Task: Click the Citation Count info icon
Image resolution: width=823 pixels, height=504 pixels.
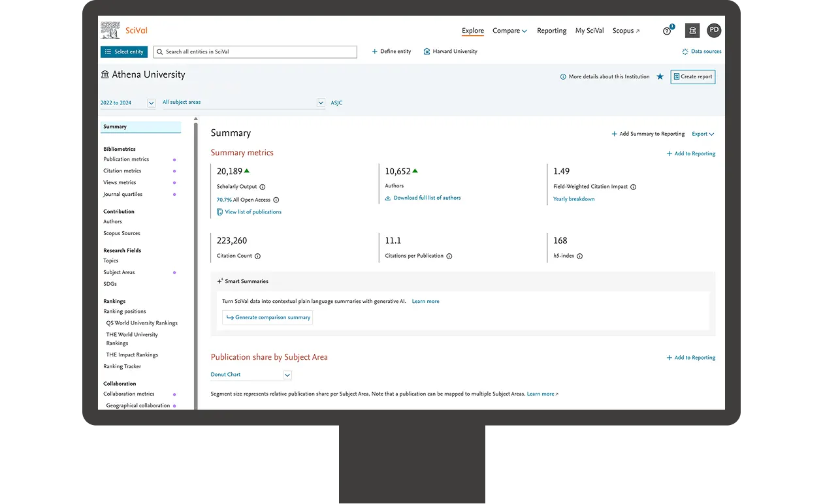Action: [x=257, y=256]
